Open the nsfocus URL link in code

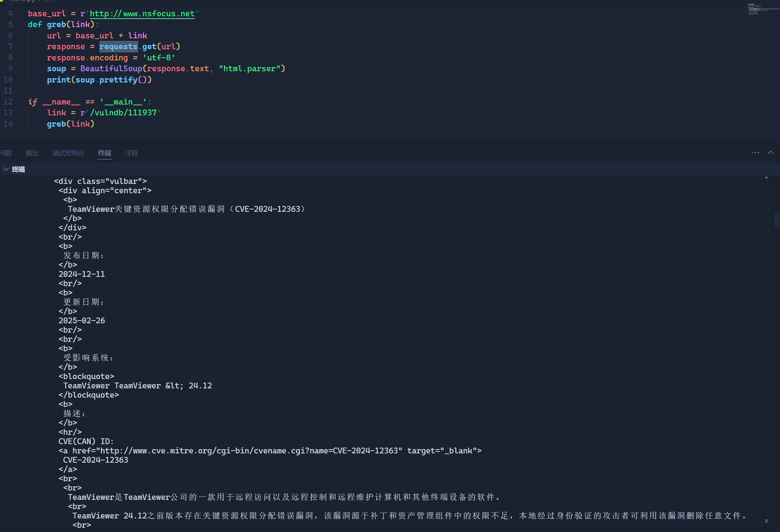(x=142, y=14)
